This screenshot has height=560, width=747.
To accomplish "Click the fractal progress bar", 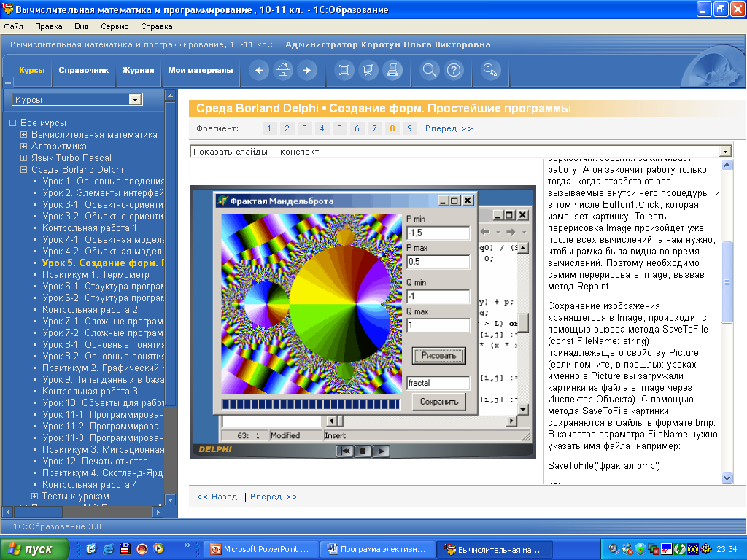I will click(311, 404).
